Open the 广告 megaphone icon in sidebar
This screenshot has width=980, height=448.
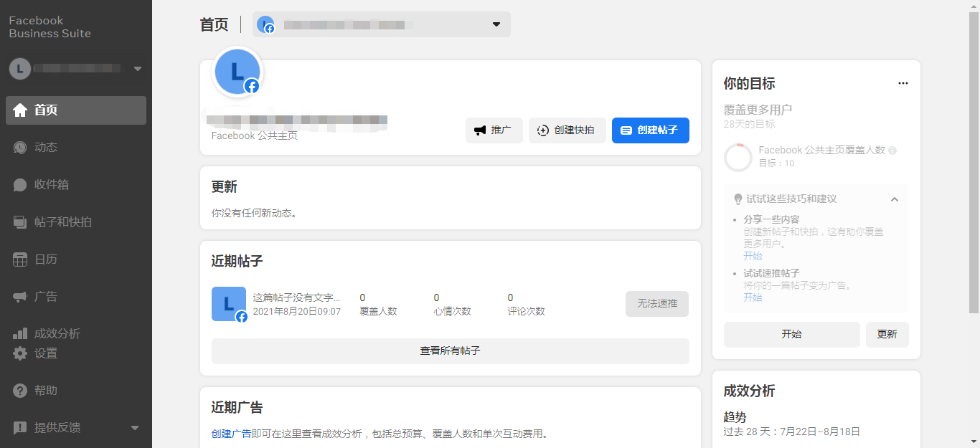click(x=20, y=297)
